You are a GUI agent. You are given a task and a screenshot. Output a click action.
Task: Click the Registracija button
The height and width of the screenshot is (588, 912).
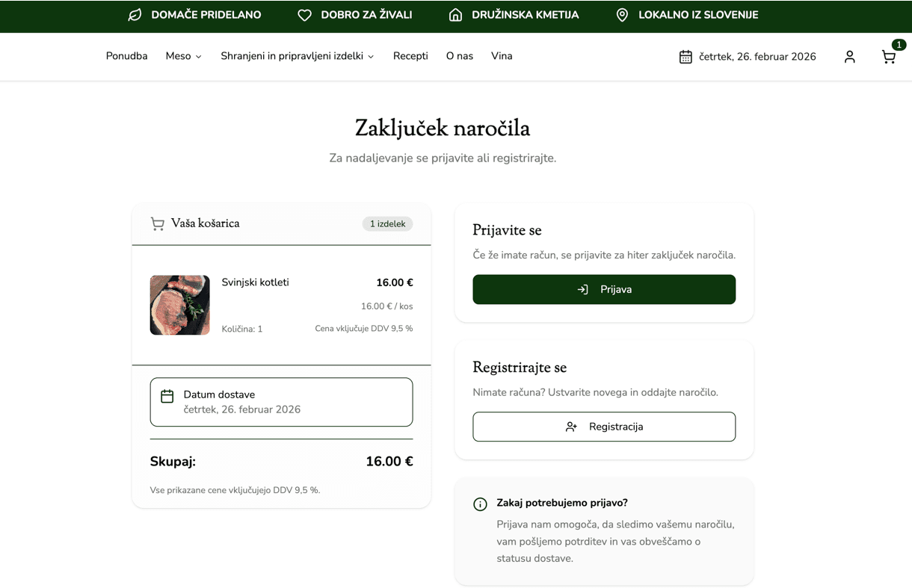click(604, 427)
